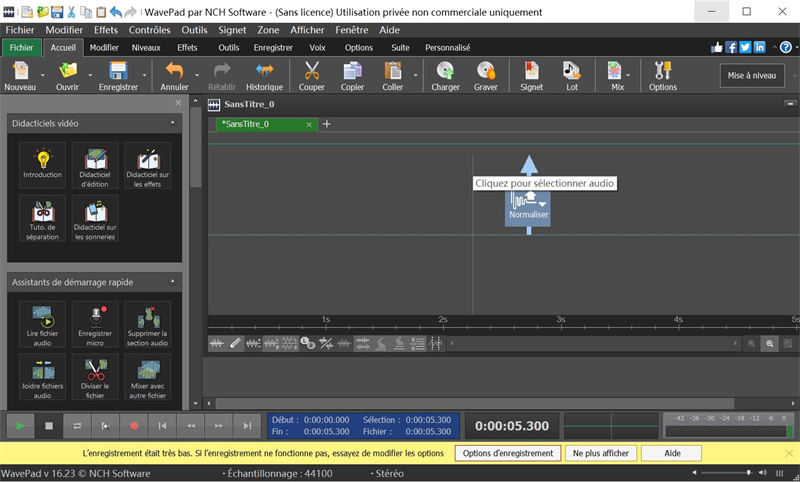Click the Mix toolbar icon
800x482 pixels.
[x=615, y=75]
